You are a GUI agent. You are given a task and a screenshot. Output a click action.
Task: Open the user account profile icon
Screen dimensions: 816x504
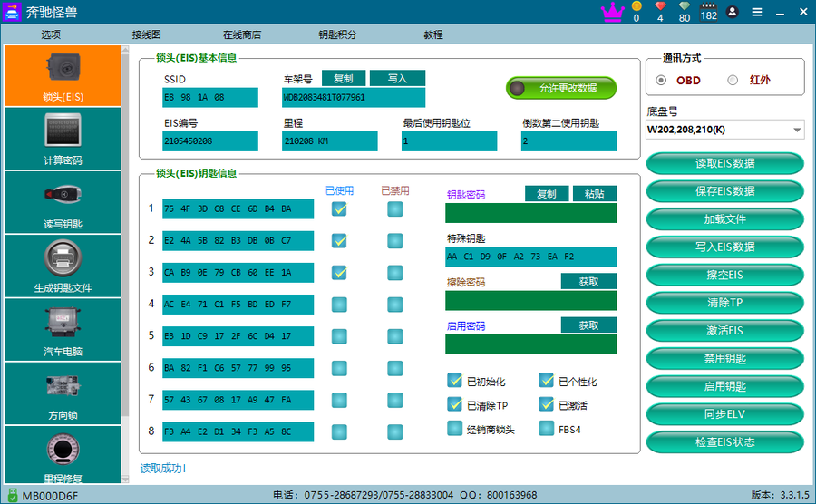(x=733, y=12)
